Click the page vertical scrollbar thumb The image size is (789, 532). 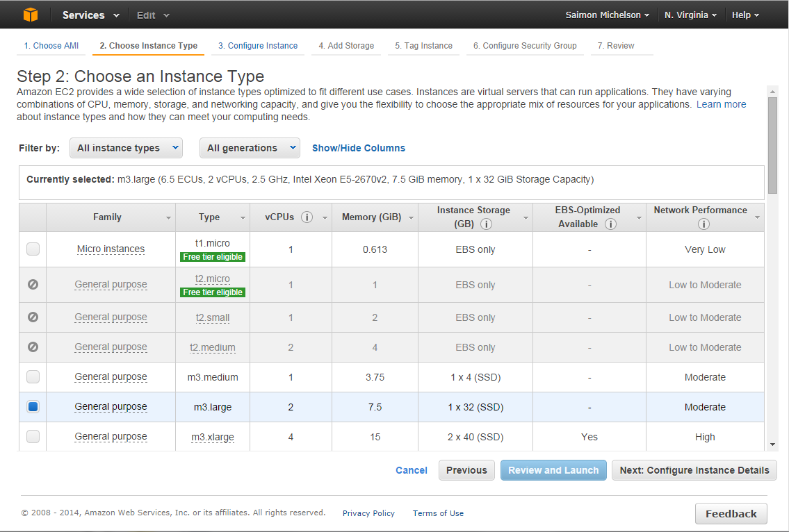[x=772, y=145]
